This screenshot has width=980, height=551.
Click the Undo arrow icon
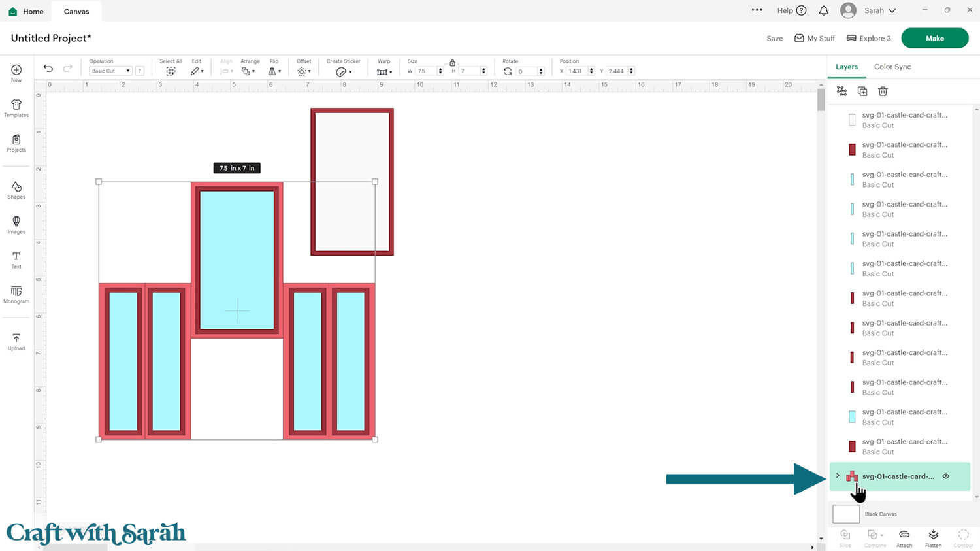tap(48, 69)
